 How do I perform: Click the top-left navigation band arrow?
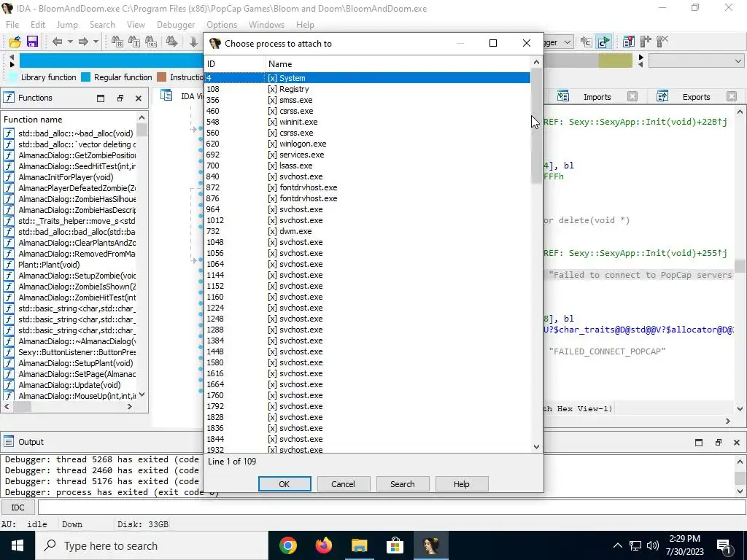(12, 57)
